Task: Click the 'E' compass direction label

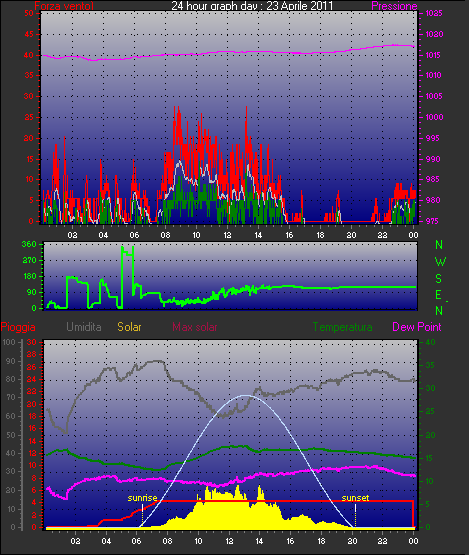Action: [438, 294]
